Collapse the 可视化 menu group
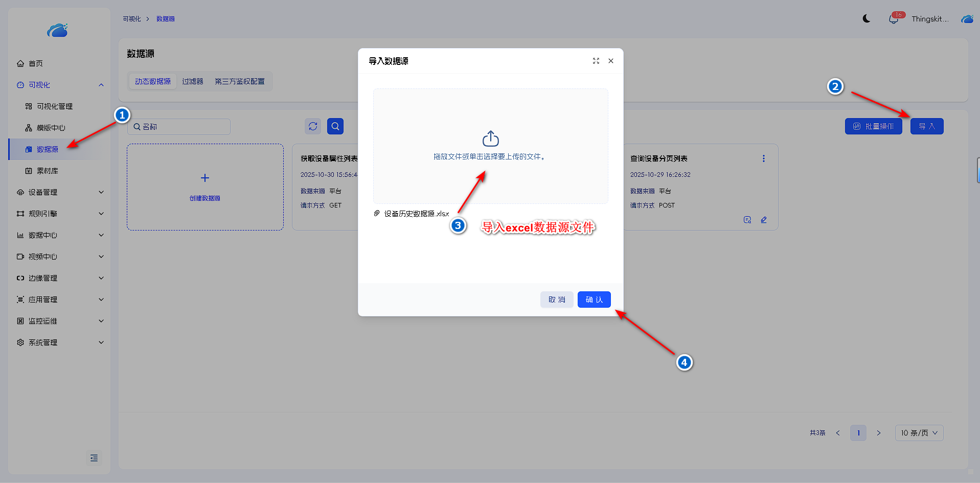 point(101,85)
